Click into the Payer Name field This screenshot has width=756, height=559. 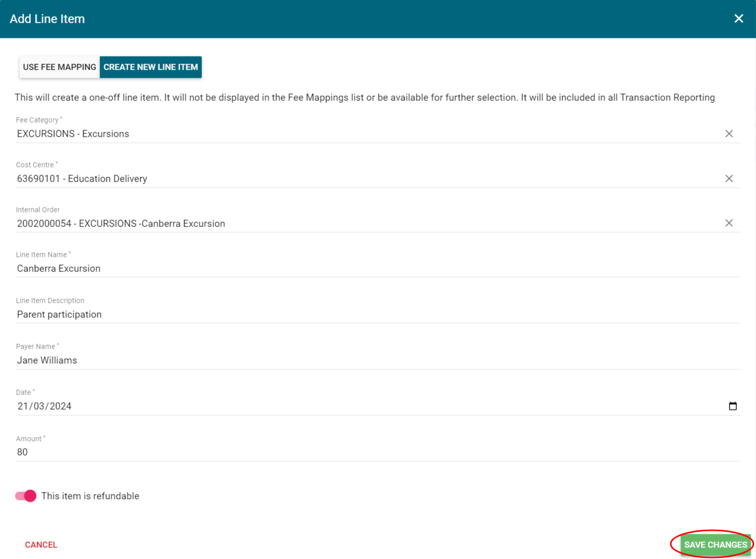(353, 360)
